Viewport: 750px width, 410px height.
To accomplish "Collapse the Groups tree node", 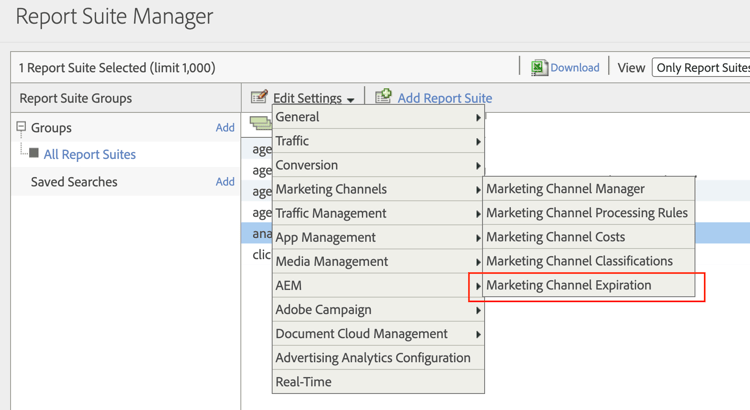I will (x=21, y=128).
